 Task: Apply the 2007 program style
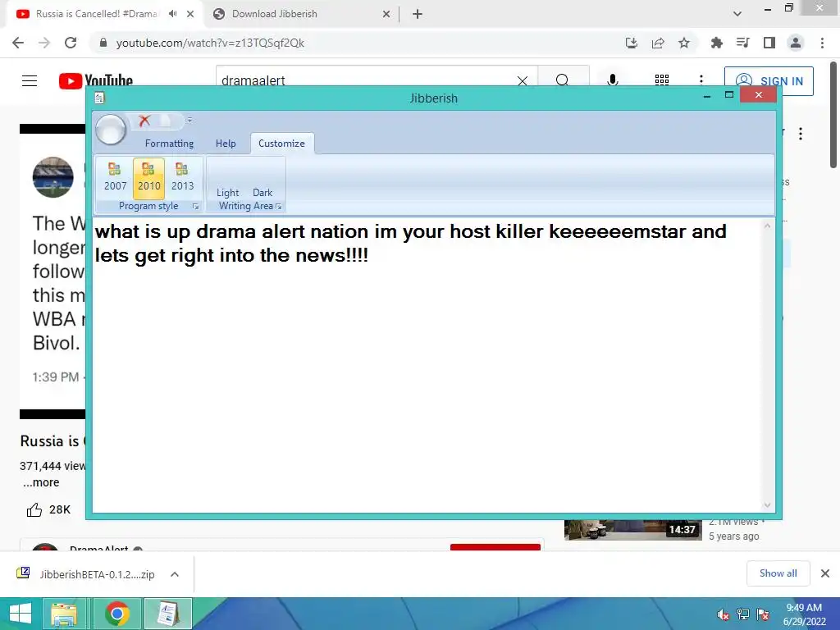(115, 178)
